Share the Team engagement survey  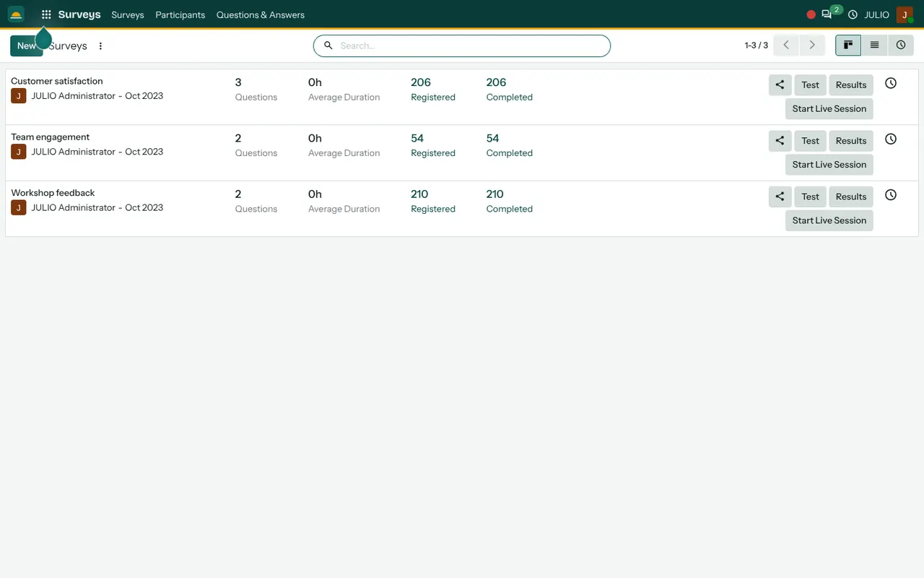click(780, 141)
